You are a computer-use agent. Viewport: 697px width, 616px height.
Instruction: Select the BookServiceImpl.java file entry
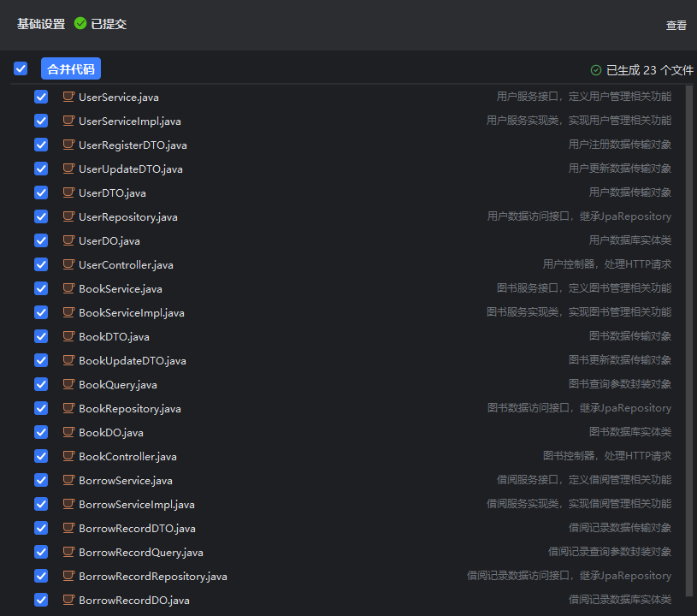[131, 312]
